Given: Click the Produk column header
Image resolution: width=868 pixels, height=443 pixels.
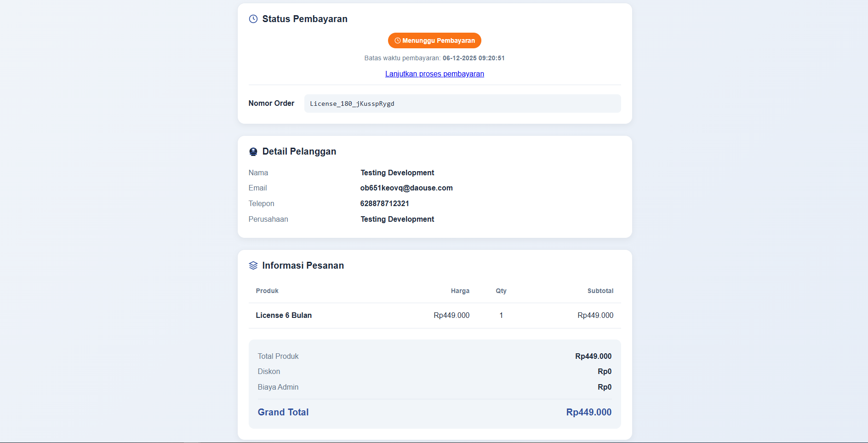Looking at the screenshot, I should pos(267,291).
